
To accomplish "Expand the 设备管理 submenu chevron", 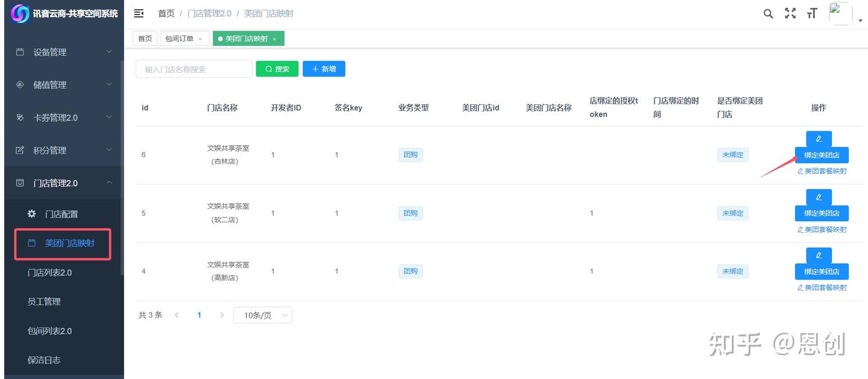I will (109, 52).
